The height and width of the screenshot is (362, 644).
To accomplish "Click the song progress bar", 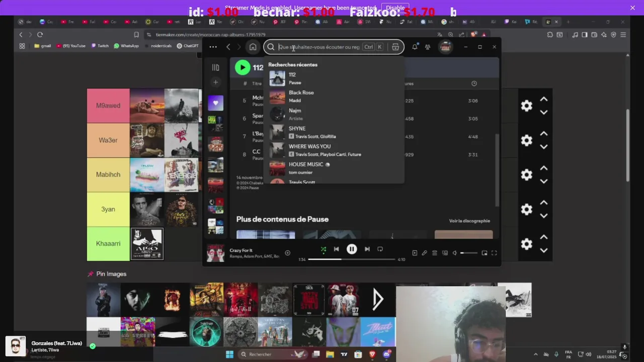I will [352, 259].
